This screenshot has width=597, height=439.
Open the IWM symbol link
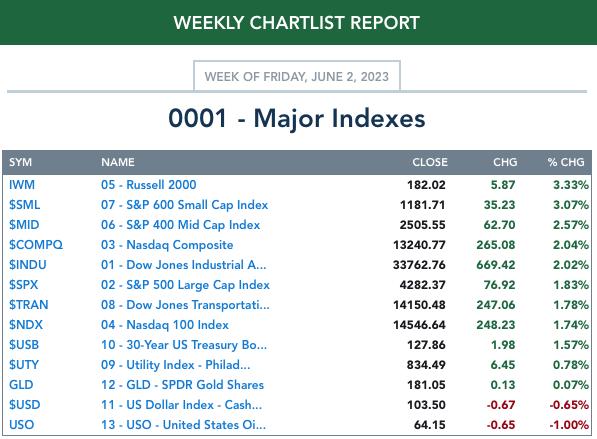(22, 185)
